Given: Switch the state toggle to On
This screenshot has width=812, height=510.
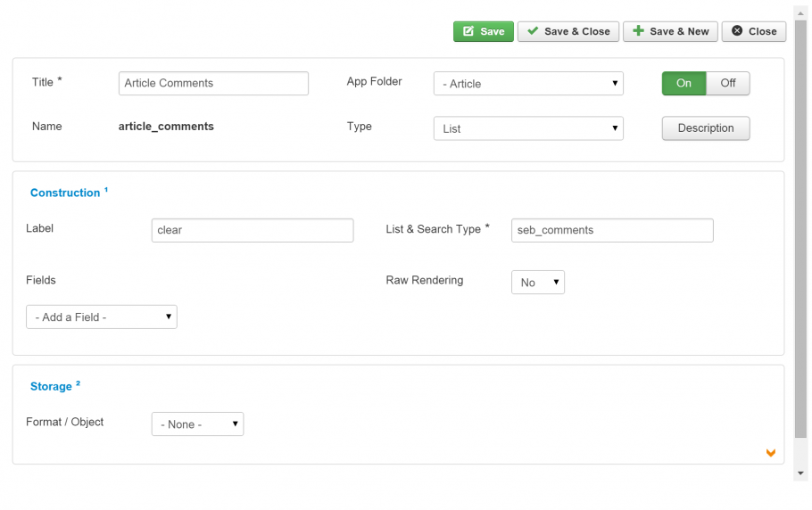Looking at the screenshot, I should click(684, 83).
